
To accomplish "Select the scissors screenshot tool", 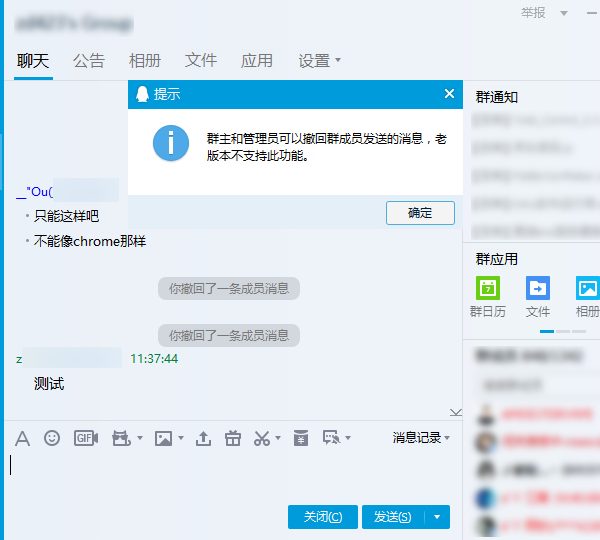I will 261,438.
